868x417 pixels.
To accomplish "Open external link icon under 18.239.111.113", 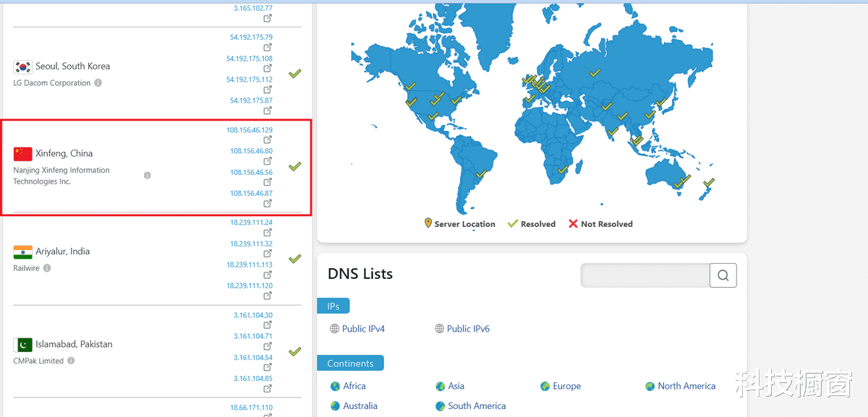I will (268, 275).
